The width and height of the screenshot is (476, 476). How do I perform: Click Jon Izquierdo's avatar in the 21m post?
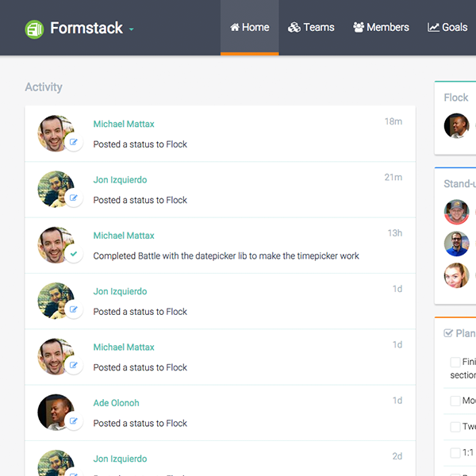[54, 188]
